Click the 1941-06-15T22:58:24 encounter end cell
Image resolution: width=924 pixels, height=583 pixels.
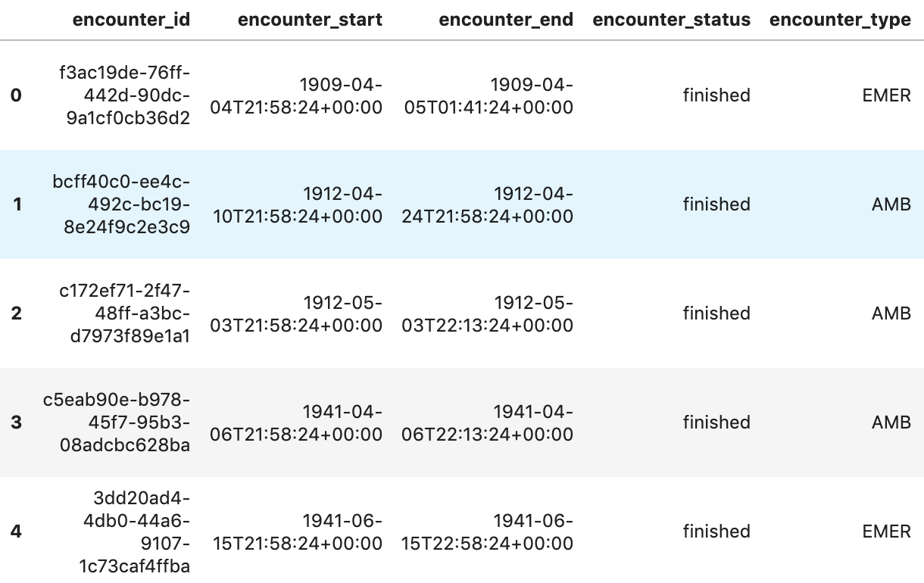point(489,532)
